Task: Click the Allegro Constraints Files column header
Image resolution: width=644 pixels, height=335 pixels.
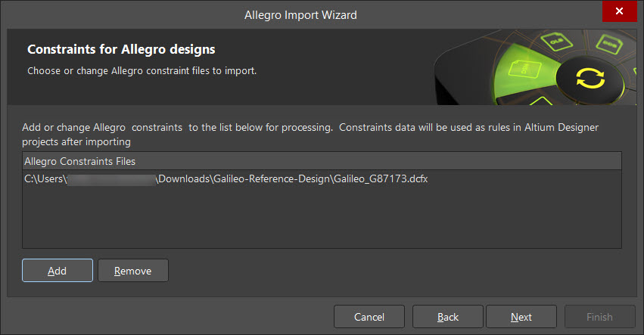Action: [322, 161]
